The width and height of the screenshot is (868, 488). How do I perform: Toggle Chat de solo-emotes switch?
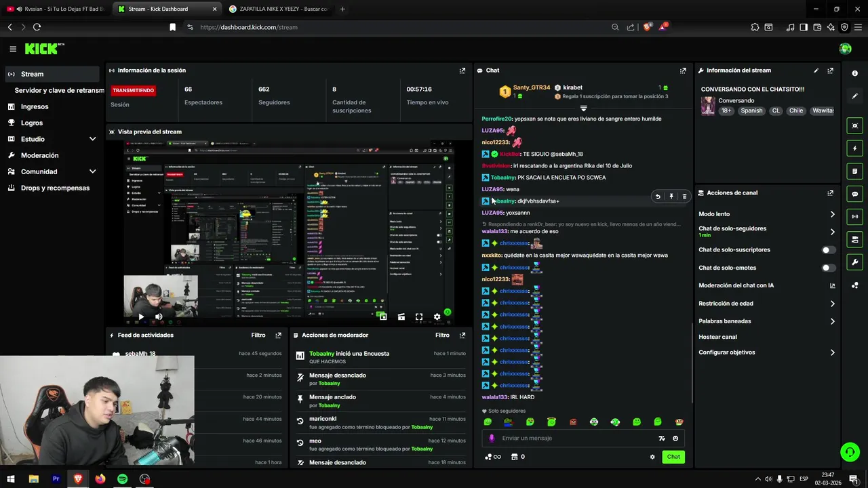pos(829,268)
